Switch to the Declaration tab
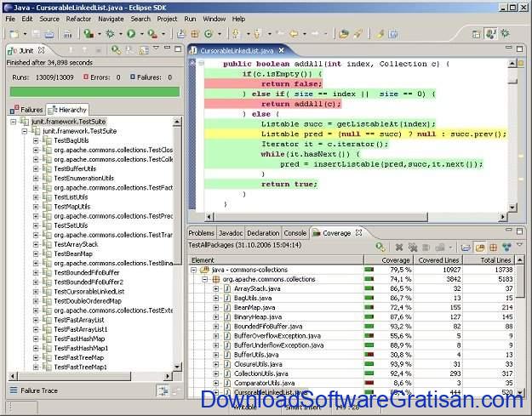Screen dimensions: 532x416 pyautogui.click(x=263, y=233)
